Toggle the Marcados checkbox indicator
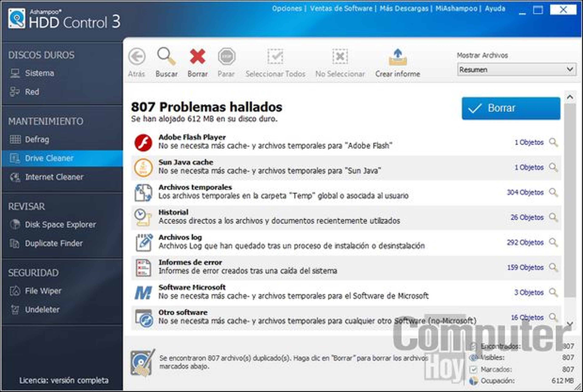583x392 pixels. tap(473, 369)
